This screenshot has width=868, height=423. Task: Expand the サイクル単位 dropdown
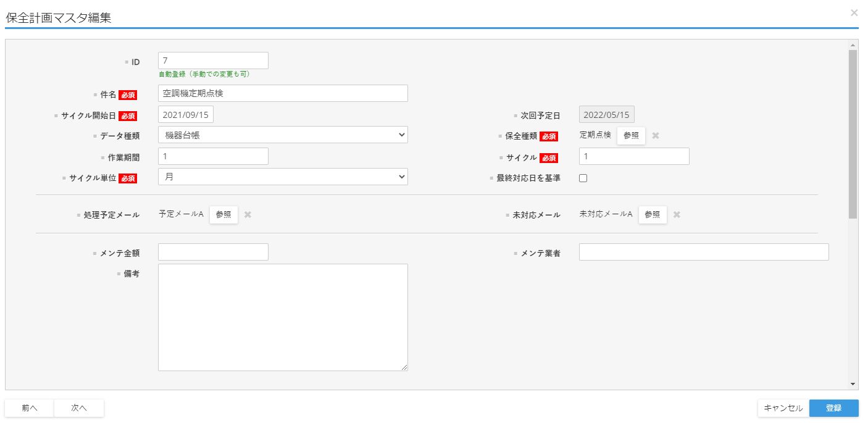(x=283, y=177)
